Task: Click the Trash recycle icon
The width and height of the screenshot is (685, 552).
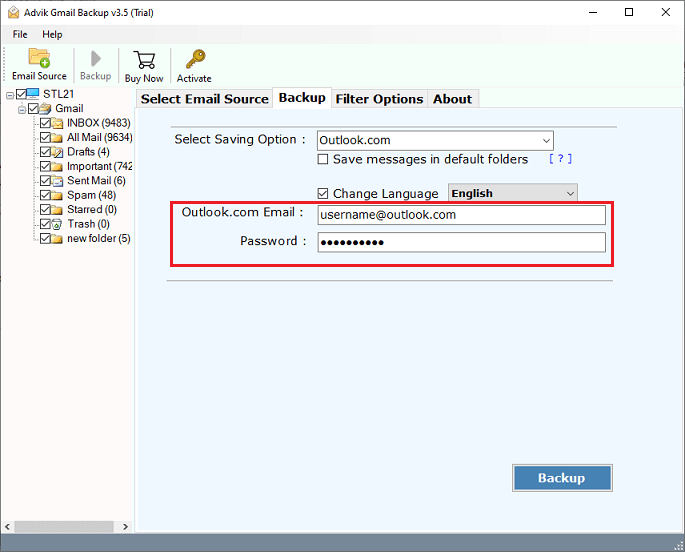Action: (x=57, y=224)
